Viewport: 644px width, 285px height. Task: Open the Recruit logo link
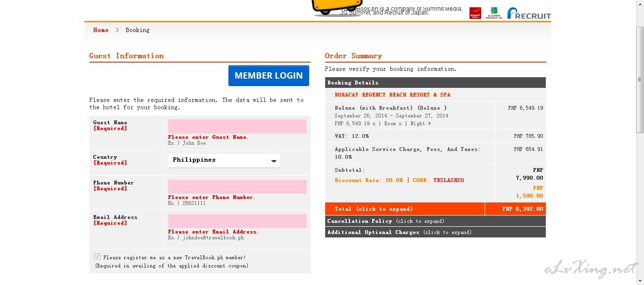529,13
